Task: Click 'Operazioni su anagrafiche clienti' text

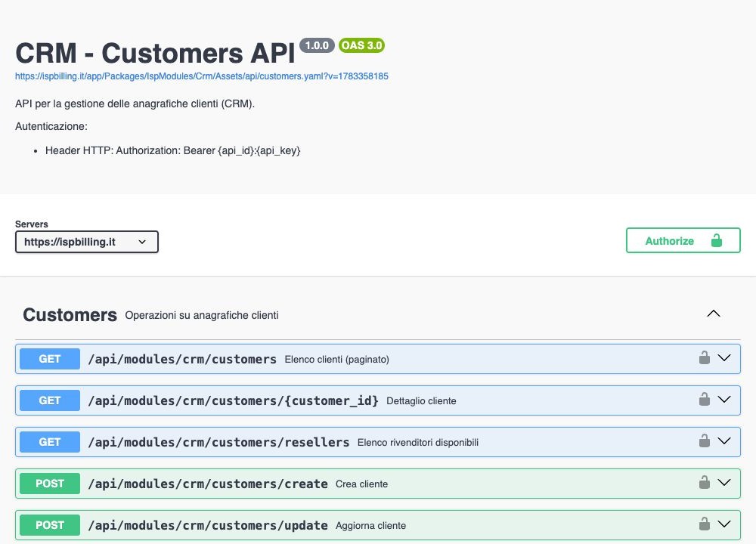Action: coord(202,315)
